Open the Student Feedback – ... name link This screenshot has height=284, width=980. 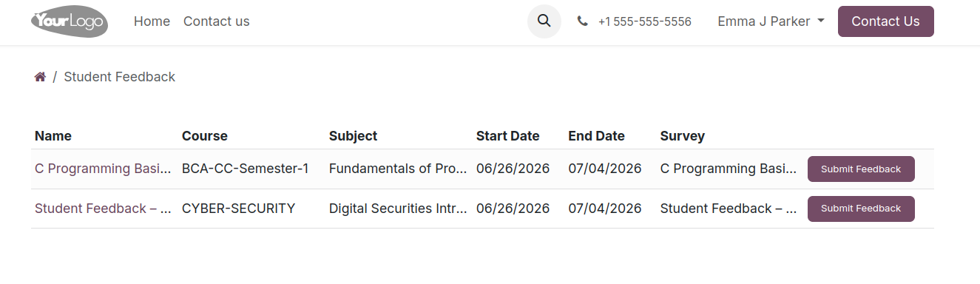103,209
